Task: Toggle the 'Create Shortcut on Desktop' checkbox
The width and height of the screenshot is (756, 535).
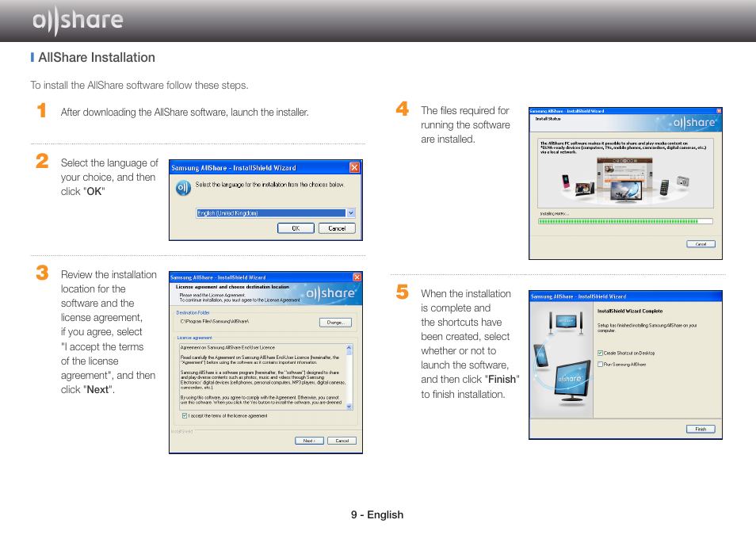Action: 600,353
